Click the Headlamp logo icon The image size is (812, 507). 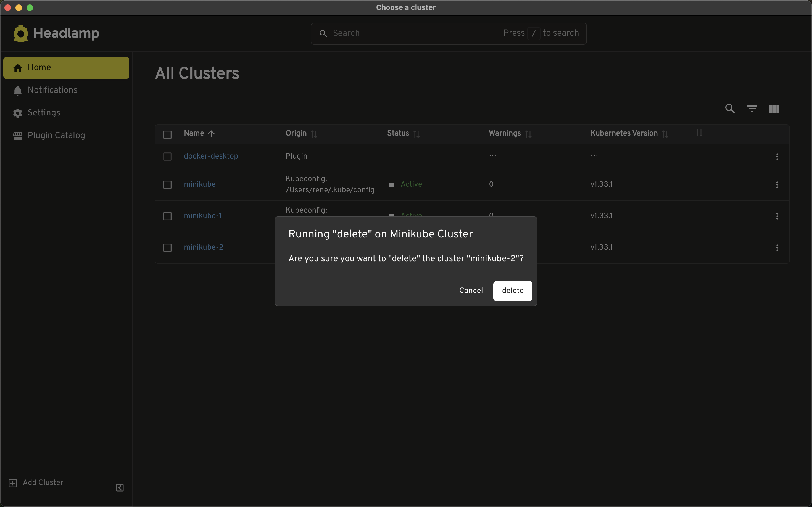click(20, 33)
